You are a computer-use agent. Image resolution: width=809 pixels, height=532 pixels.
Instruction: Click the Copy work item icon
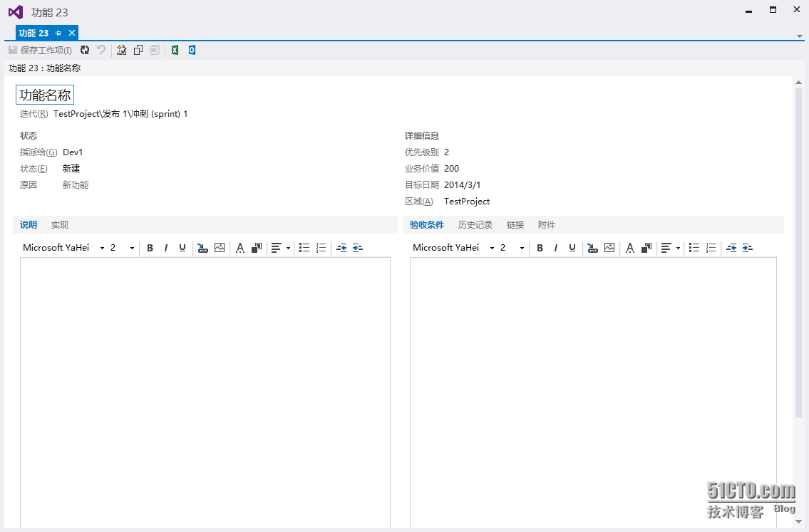pyautogui.click(x=138, y=50)
